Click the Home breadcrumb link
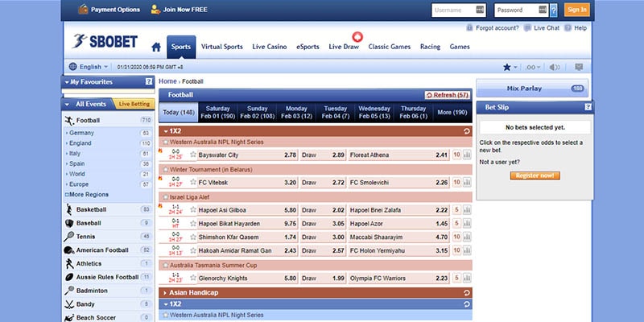 point(167,81)
